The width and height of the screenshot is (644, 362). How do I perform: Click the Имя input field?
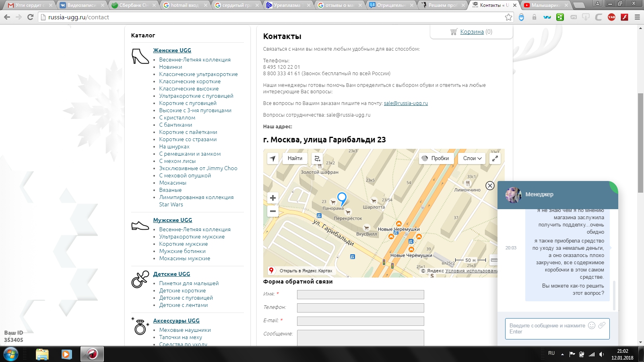[x=360, y=295]
